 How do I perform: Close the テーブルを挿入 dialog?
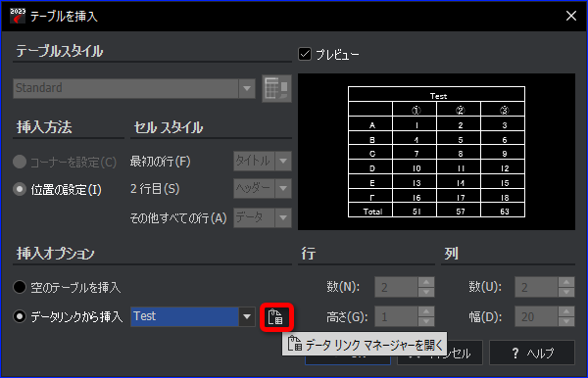pyautogui.click(x=571, y=16)
